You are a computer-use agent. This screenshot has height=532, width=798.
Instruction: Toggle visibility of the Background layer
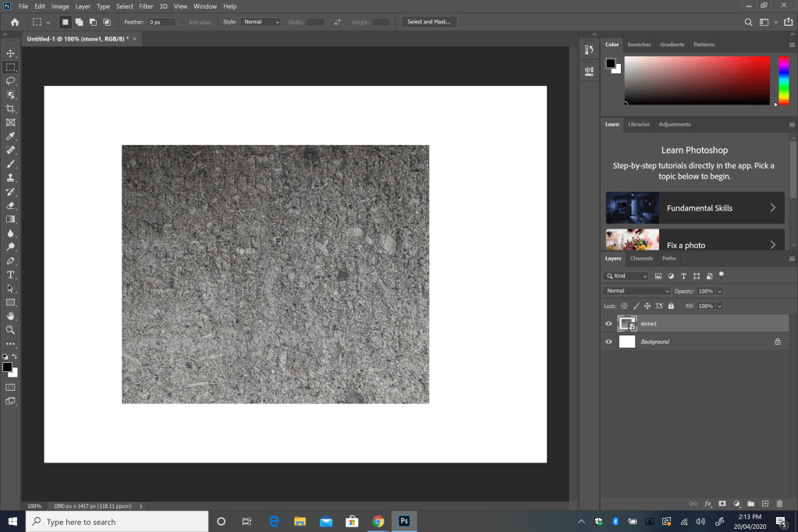pos(609,342)
